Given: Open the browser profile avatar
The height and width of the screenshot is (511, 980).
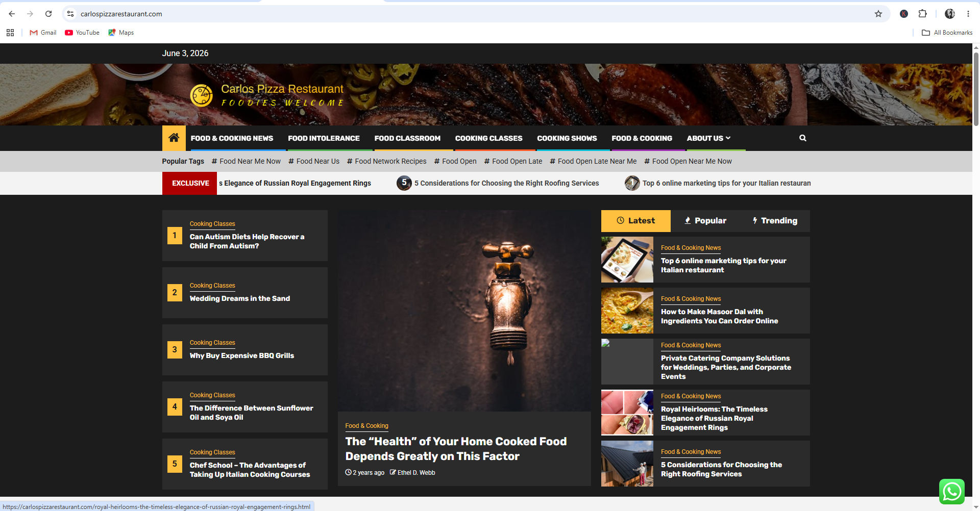Looking at the screenshot, I should 950,14.
